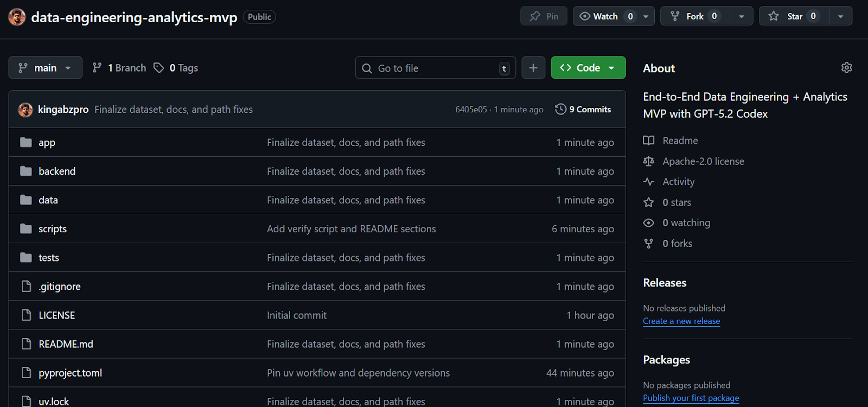Star the repository

pyautogui.click(x=794, y=16)
